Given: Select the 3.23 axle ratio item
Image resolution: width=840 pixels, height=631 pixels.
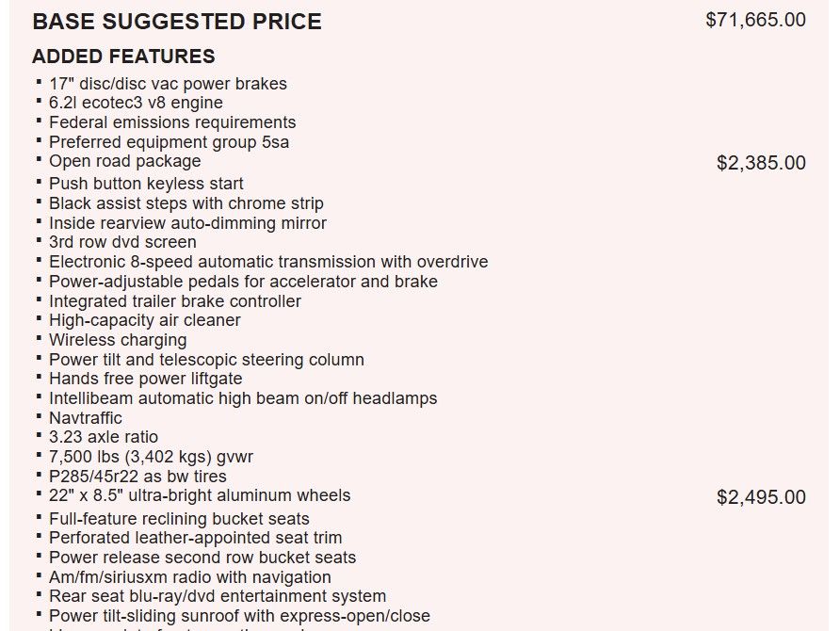Looking at the screenshot, I should click(x=104, y=437).
